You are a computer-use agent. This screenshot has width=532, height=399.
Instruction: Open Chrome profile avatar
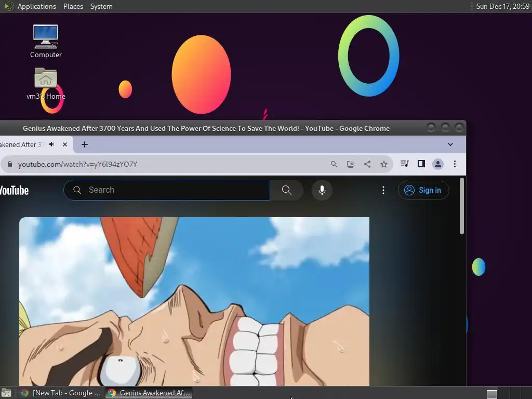(437, 164)
